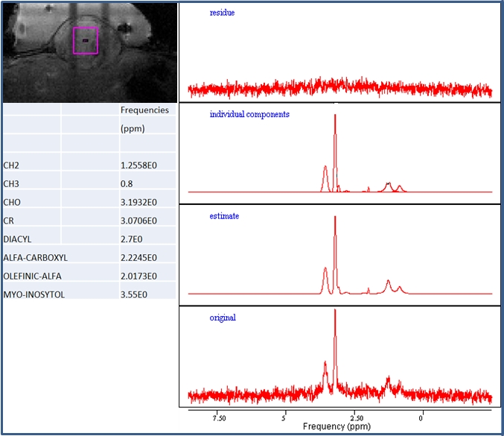
Task: Select the individual components plot title
Action: 249,114
